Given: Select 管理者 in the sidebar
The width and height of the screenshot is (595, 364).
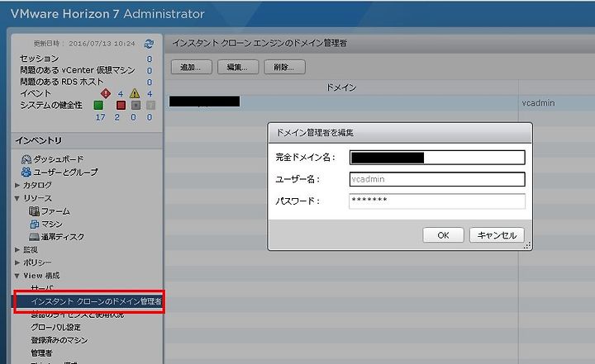Looking at the screenshot, I should point(41,353).
